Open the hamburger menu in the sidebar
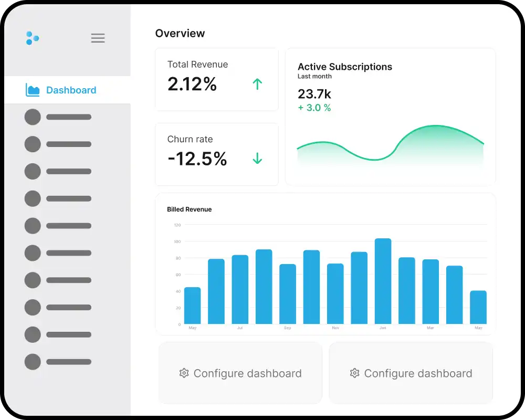525x420 pixels. coord(98,38)
